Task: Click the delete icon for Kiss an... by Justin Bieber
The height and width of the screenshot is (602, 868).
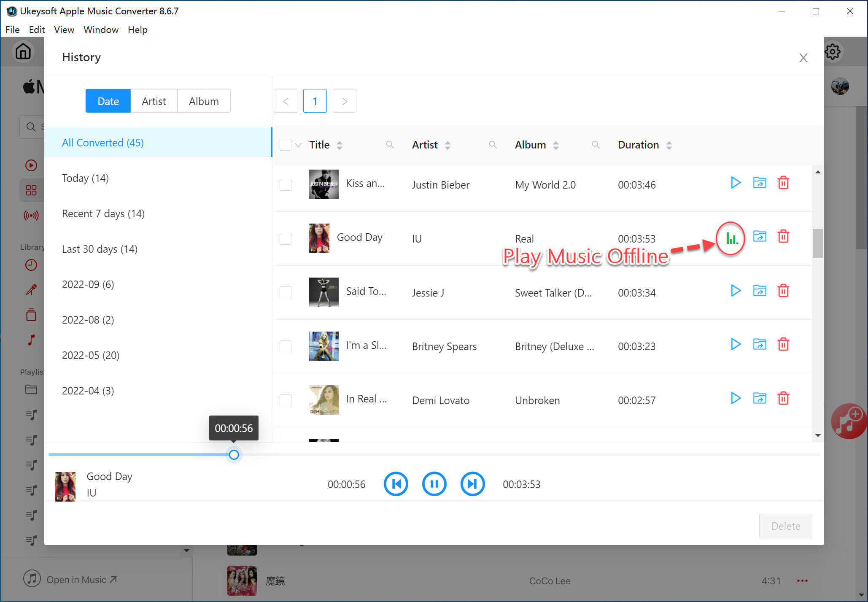Action: pos(784,184)
